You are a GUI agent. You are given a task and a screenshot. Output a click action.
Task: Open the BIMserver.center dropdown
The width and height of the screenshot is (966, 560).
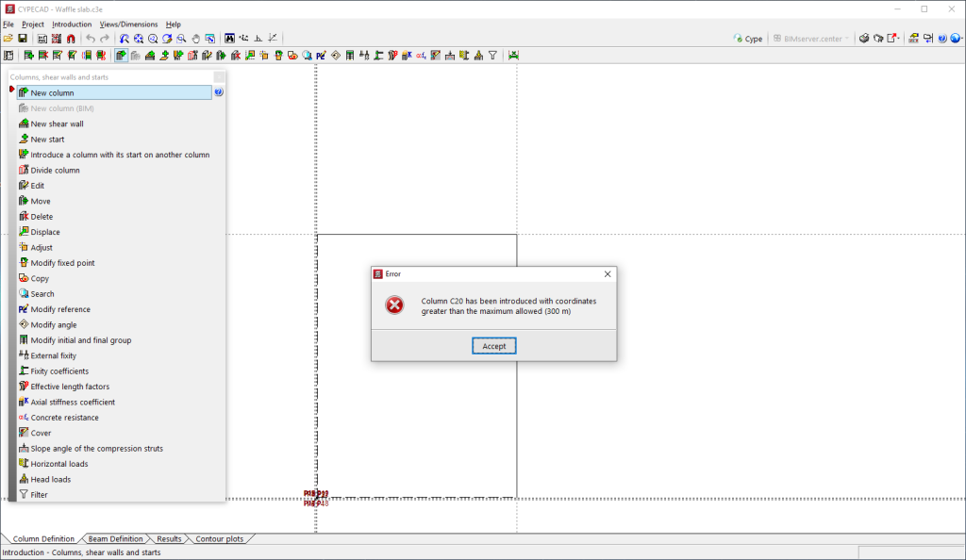[811, 39]
